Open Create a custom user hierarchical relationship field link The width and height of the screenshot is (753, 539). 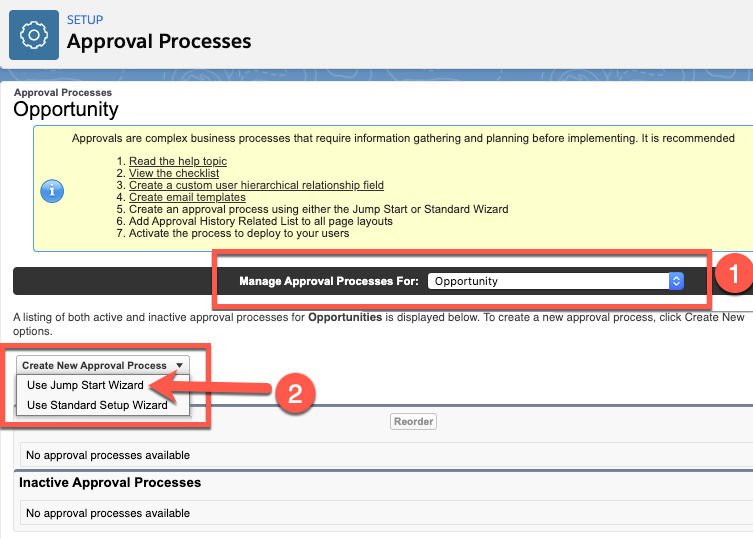(x=256, y=185)
